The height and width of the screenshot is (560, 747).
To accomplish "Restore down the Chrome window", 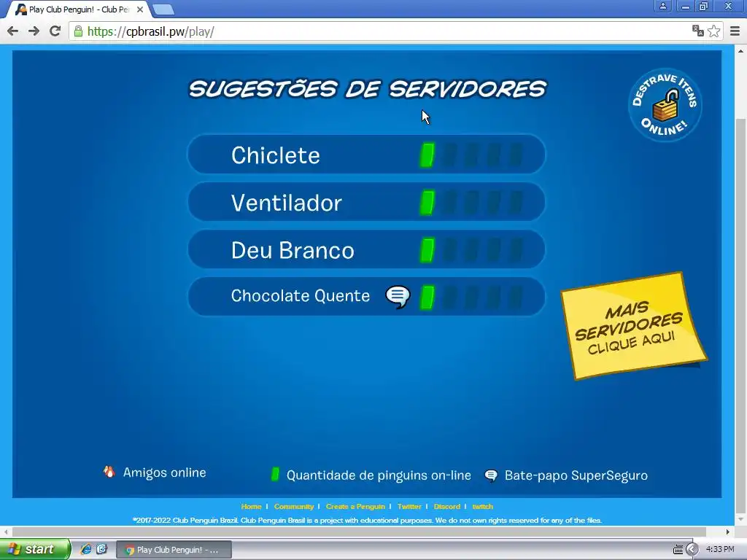I will 704,6.
